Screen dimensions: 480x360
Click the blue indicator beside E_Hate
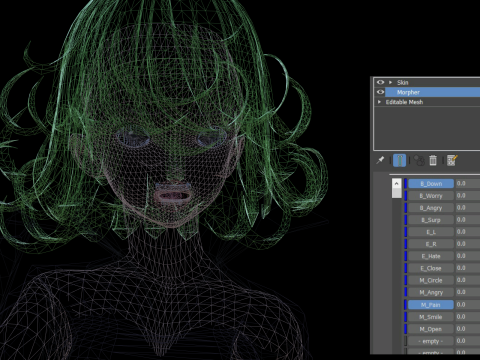pyautogui.click(x=406, y=256)
